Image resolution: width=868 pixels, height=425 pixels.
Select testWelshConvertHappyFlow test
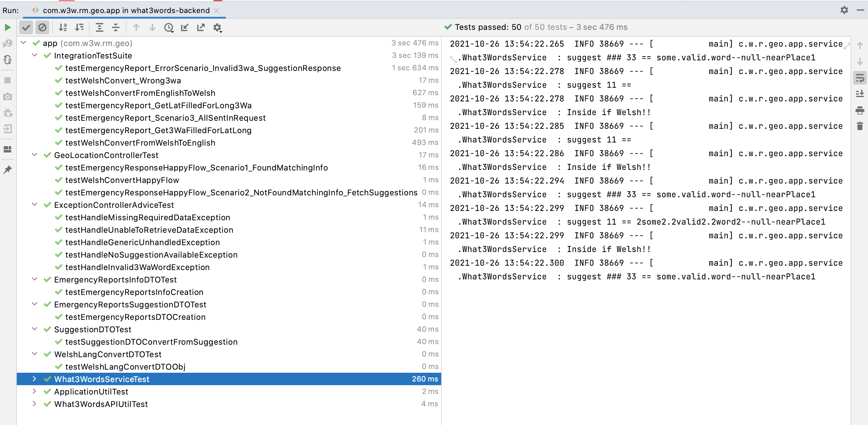122,180
